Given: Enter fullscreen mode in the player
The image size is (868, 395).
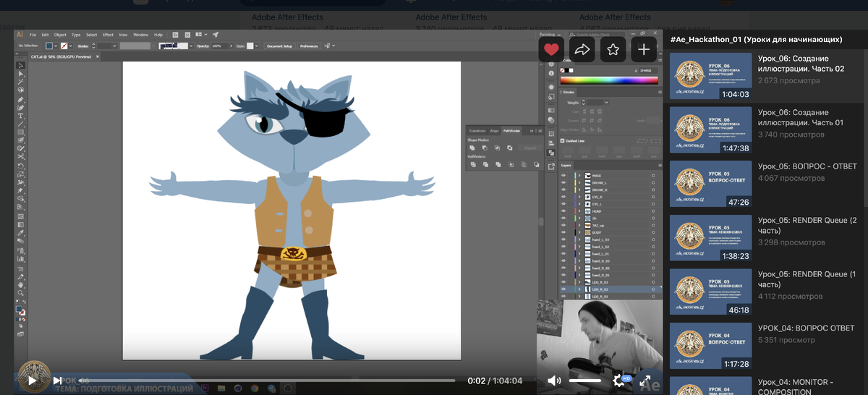Looking at the screenshot, I should click(644, 380).
